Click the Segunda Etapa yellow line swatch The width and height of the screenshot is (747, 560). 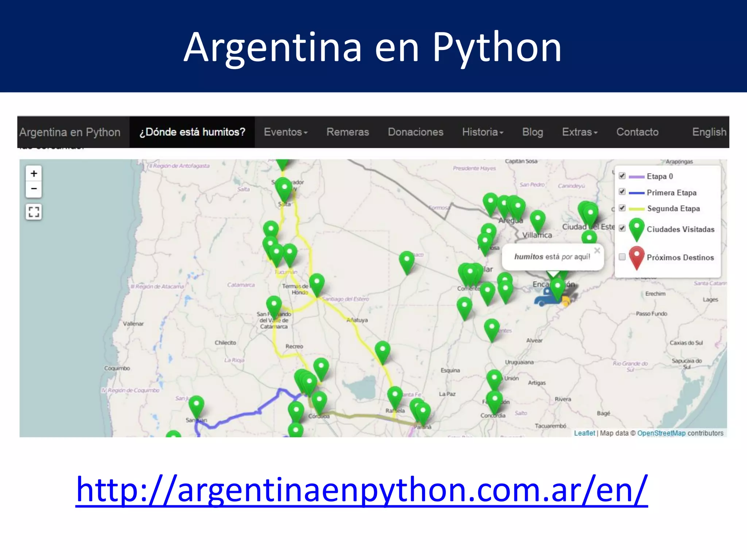tap(636, 209)
